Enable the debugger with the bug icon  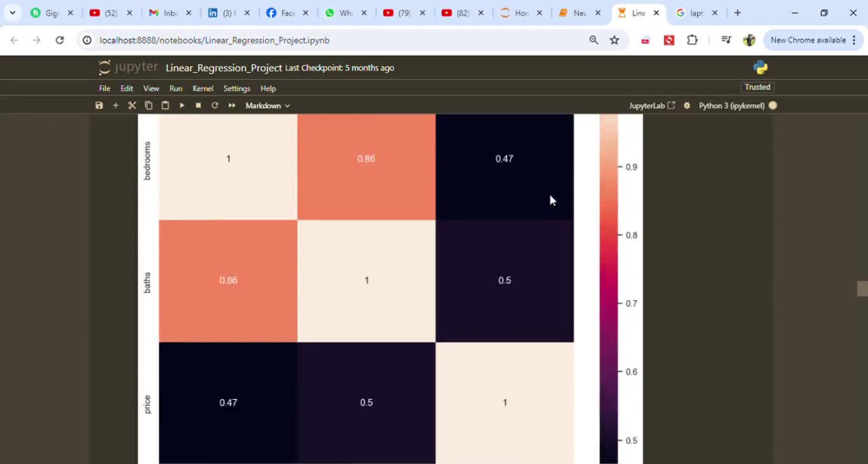[x=687, y=105]
